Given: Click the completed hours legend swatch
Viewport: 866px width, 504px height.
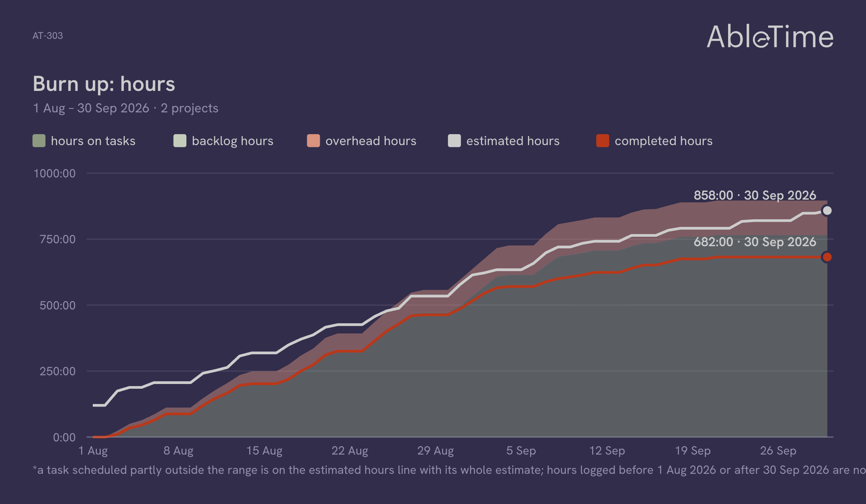Looking at the screenshot, I should pyautogui.click(x=603, y=141).
